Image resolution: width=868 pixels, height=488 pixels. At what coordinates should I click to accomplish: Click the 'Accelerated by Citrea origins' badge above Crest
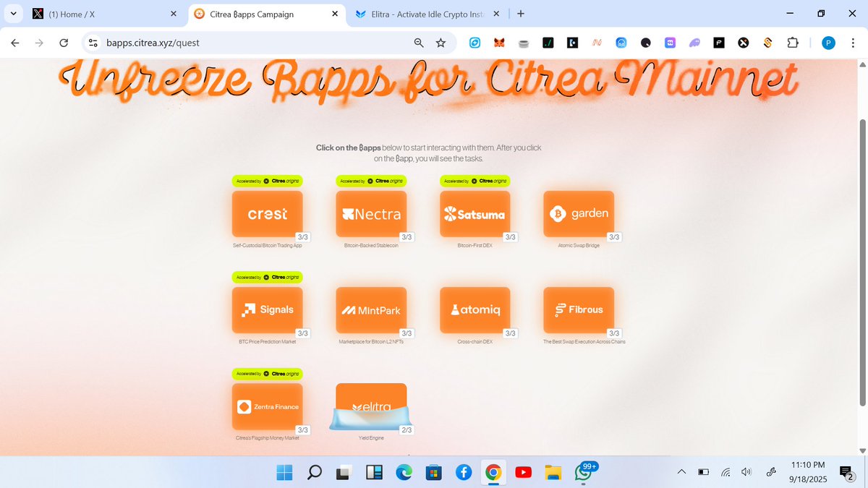pos(267,181)
